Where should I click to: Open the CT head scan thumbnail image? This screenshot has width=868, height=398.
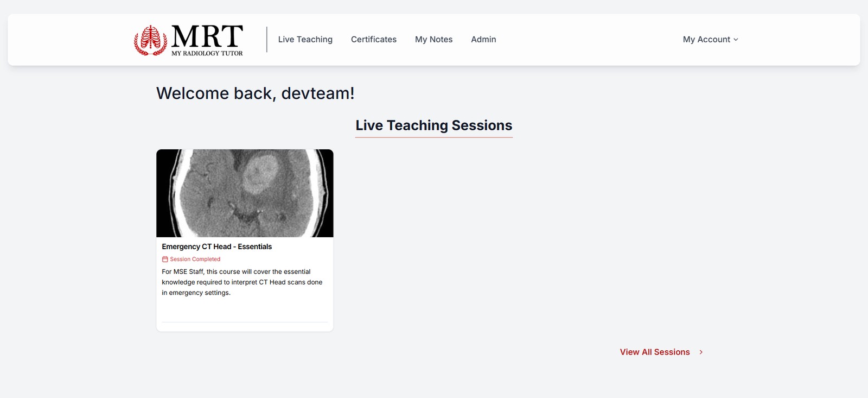tap(245, 193)
